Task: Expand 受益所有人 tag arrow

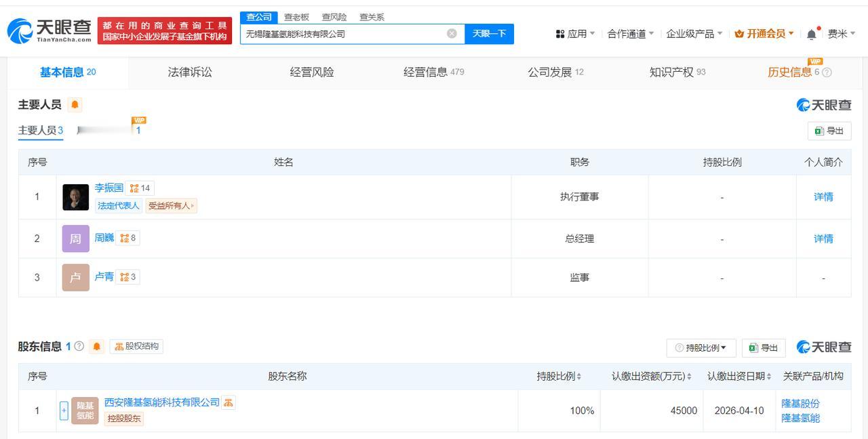Action: (193, 206)
